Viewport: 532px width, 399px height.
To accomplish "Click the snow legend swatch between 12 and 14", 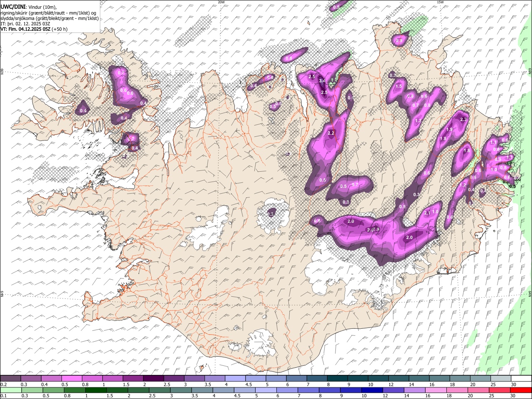I will pyautogui.click(x=399, y=379).
